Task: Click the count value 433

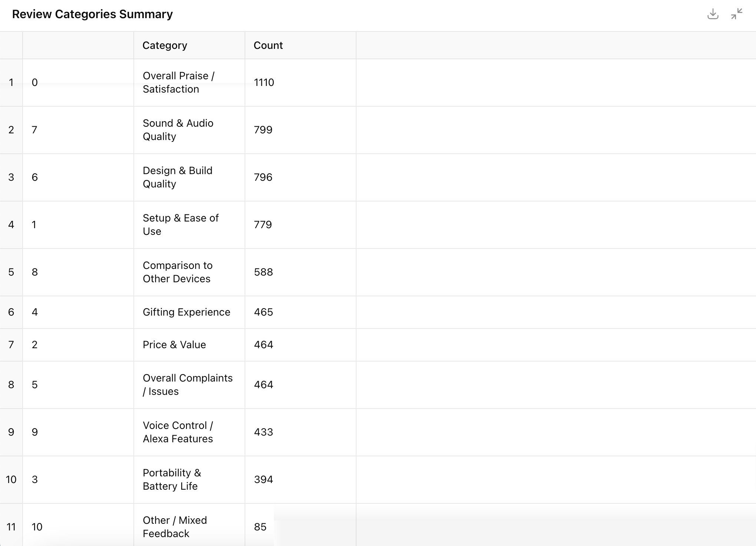Action: [x=263, y=432]
